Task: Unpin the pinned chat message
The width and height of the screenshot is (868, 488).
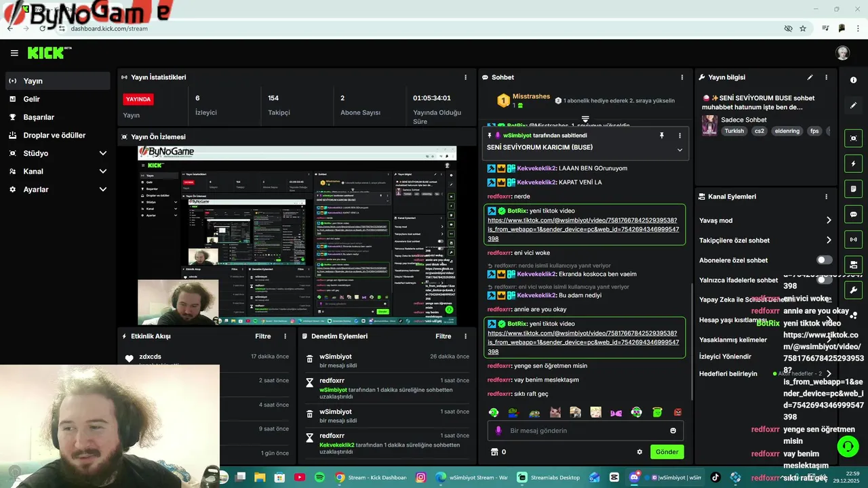Action: point(662,136)
